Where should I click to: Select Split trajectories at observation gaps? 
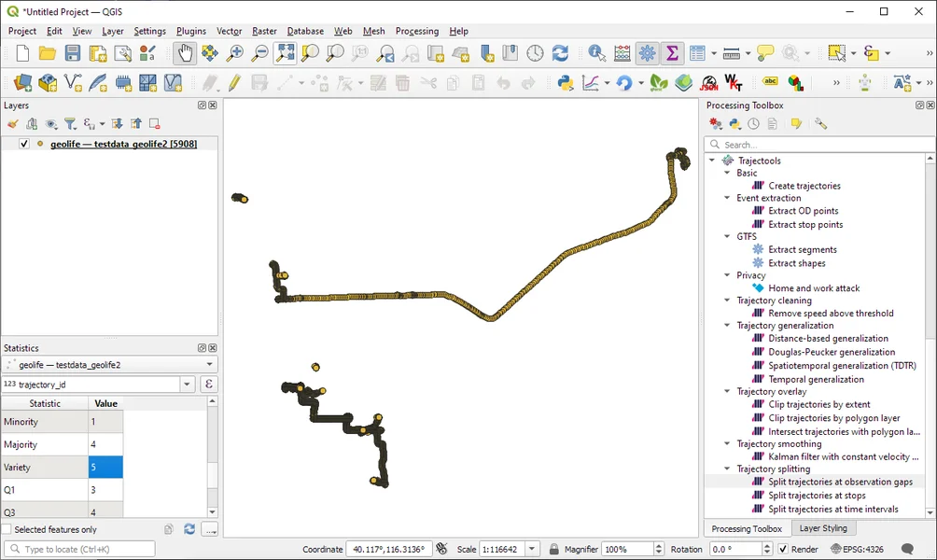click(840, 482)
